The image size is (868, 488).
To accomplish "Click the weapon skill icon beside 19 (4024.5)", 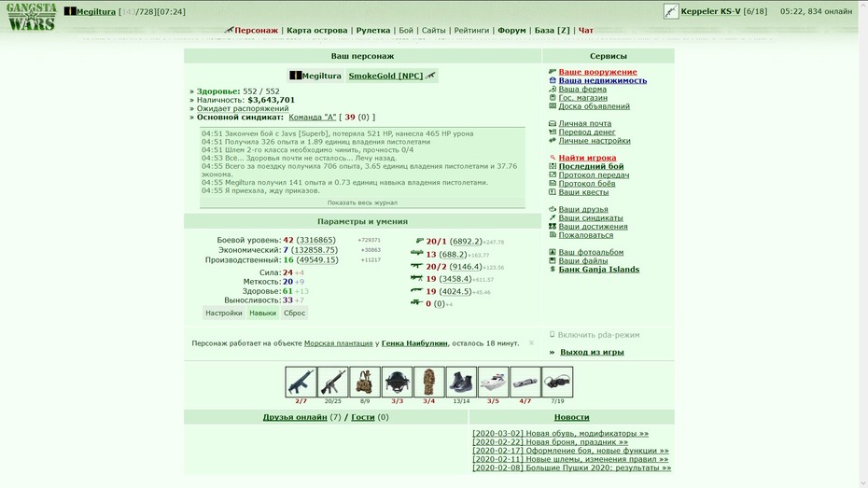I will [x=417, y=290].
